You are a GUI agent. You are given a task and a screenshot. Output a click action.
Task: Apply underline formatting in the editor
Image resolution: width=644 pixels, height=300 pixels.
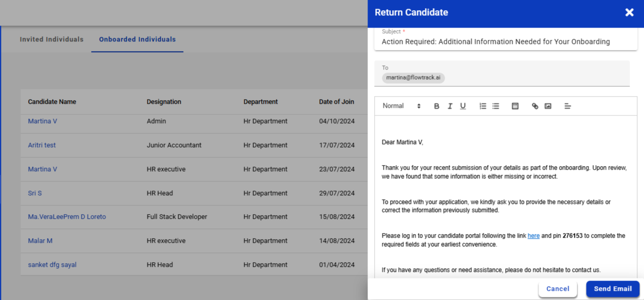[463, 106]
